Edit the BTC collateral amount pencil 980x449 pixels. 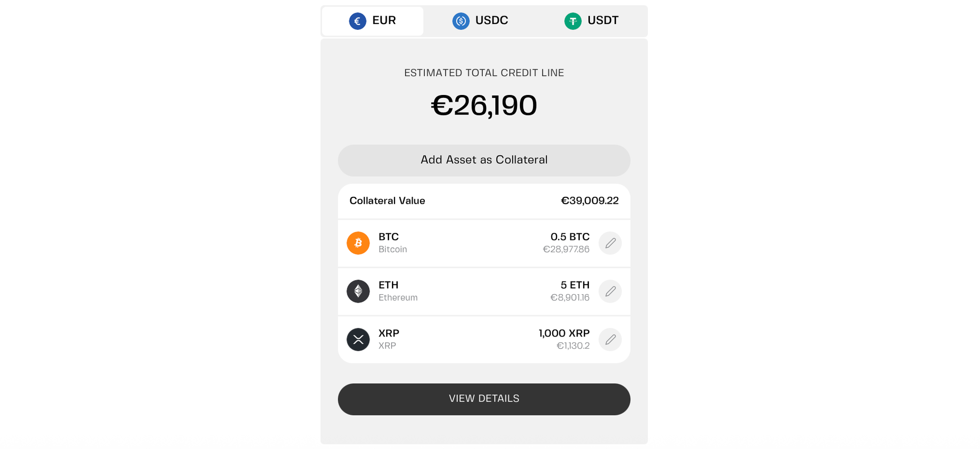[610, 243]
